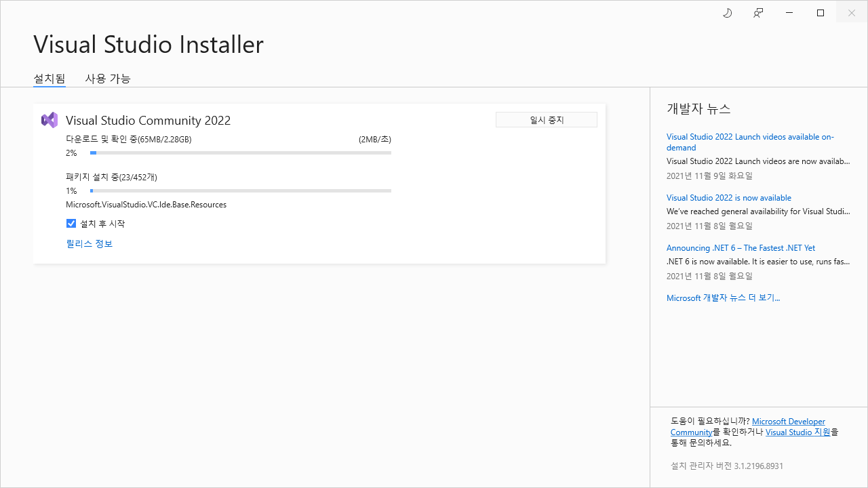Select the Microsoft.VisualStudio.VC.Ide.Base.Resources package name
Viewport: 868px width, 488px height.
[146, 205]
